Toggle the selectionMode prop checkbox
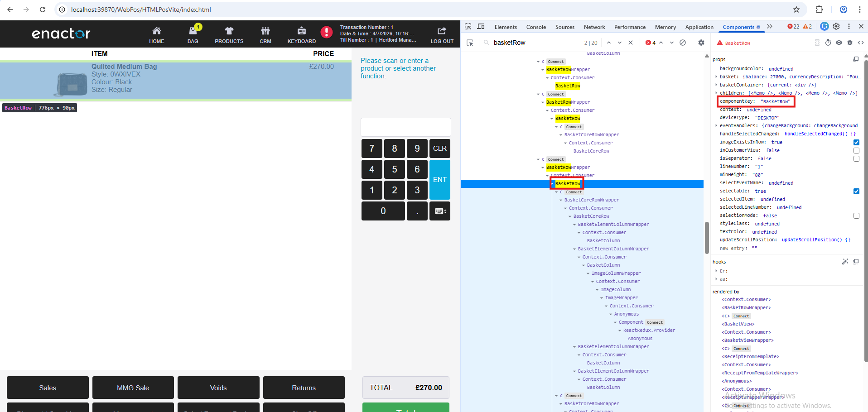The height and width of the screenshot is (412, 868). [x=856, y=216]
